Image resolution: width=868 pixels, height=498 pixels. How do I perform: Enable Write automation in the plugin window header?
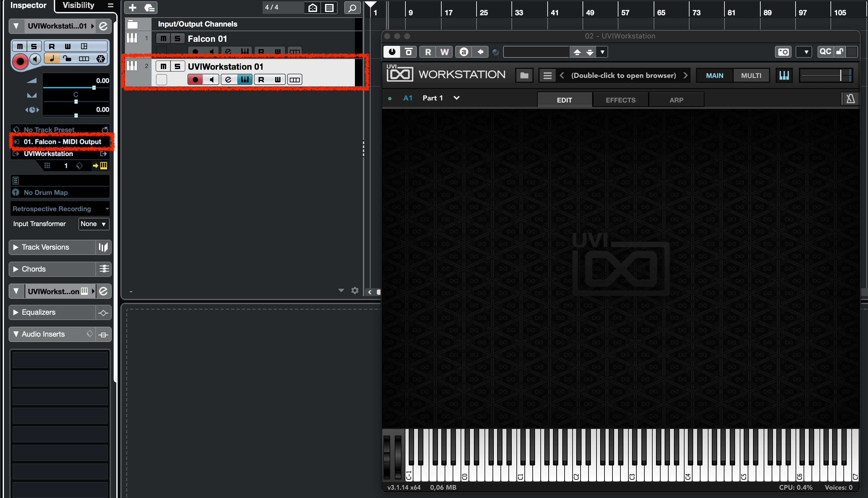pos(444,52)
